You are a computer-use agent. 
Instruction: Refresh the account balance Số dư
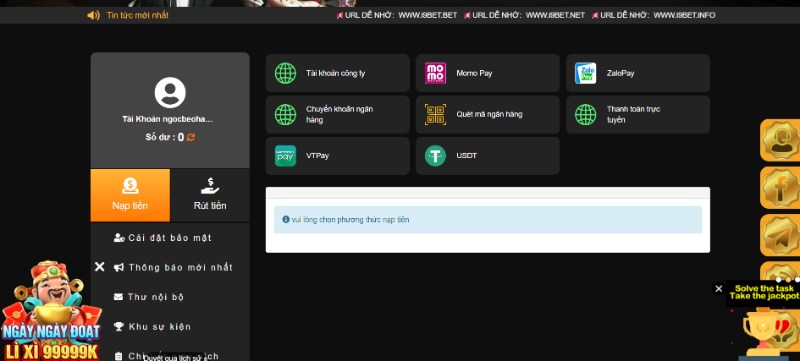point(191,137)
